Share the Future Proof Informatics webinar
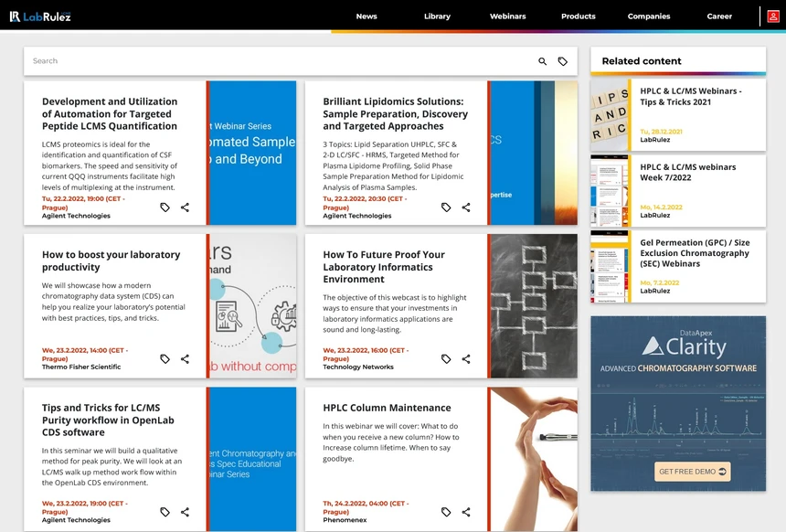786x532 pixels. point(466,359)
